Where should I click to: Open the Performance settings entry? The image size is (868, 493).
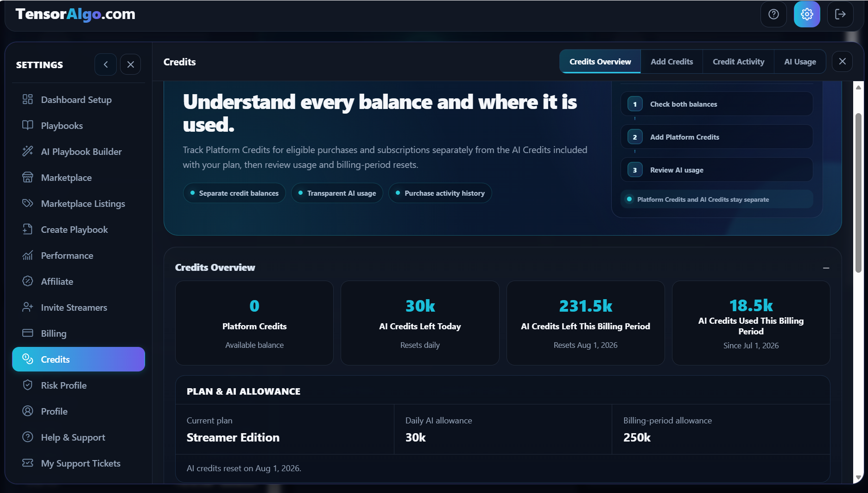tap(78, 256)
